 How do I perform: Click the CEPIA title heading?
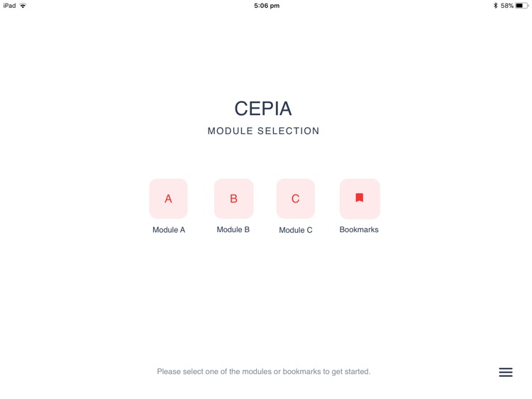click(x=263, y=109)
